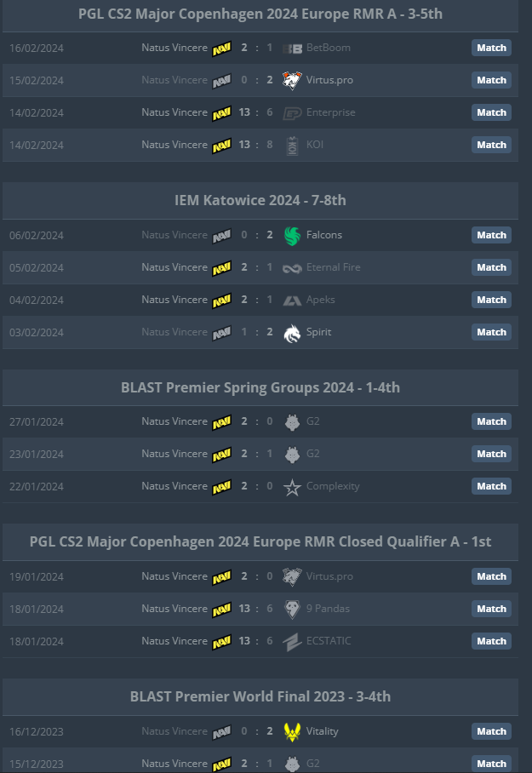The width and height of the screenshot is (532, 773).
Task: Click the Vitality bee logo
Action: pyautogui.click(x=292, y=731)
